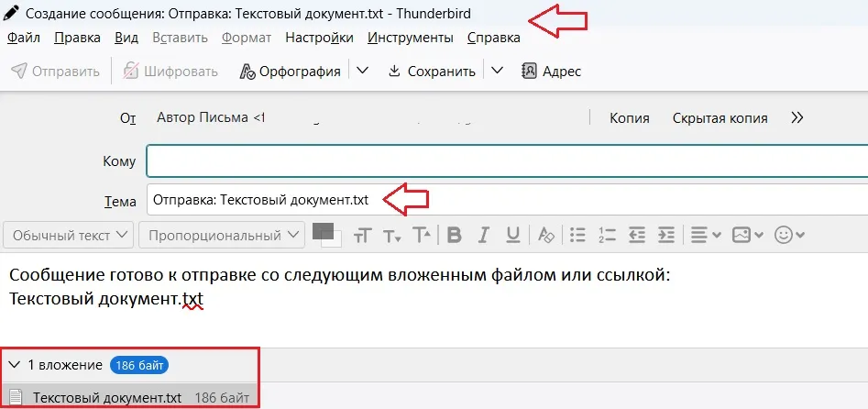Add a Копия field
Image resolution: width=868 pixels, height=409 pixels.
click(x=630, y=118)
